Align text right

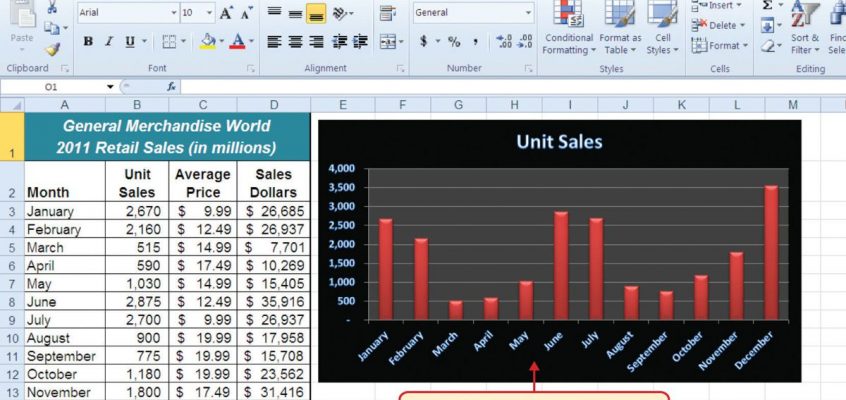(x=316, y=42)
